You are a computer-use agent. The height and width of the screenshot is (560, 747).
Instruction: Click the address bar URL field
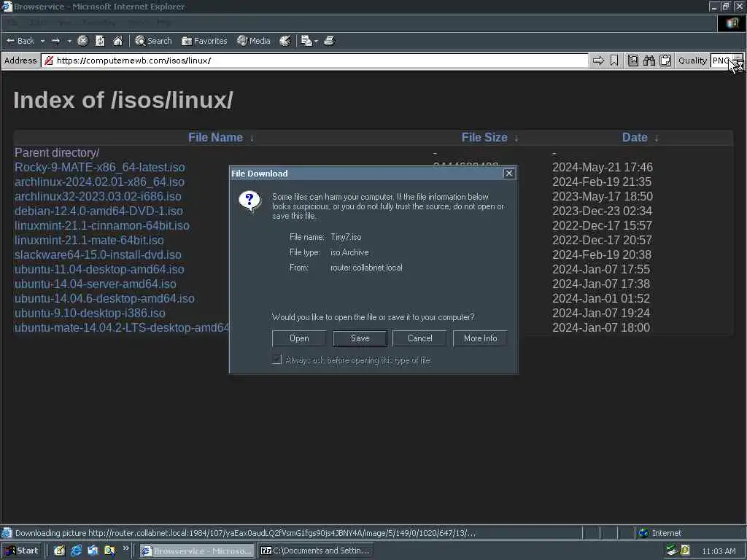(x=314, y=61)
